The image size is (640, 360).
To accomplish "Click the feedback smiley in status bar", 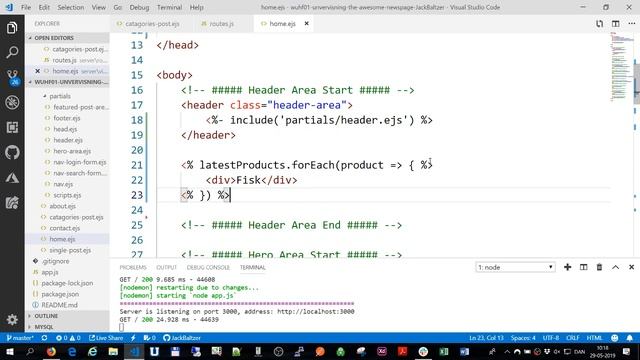I will 614,338.
